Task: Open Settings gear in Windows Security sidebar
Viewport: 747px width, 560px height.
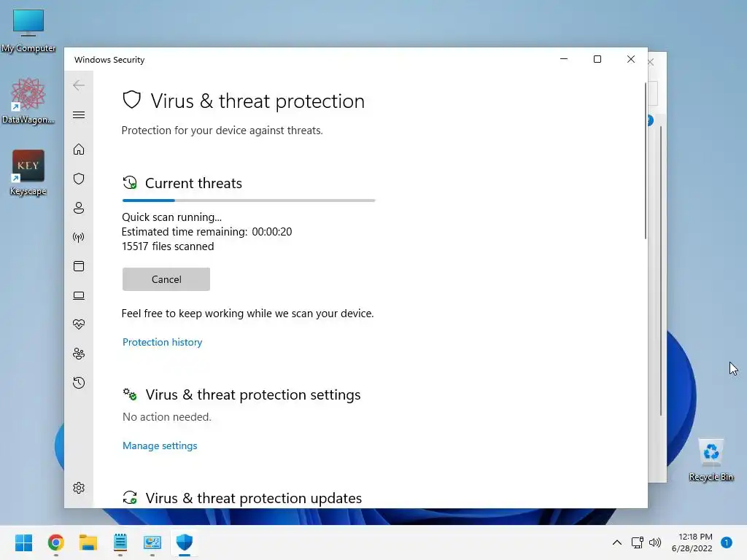Action: (x=79, y=488)
